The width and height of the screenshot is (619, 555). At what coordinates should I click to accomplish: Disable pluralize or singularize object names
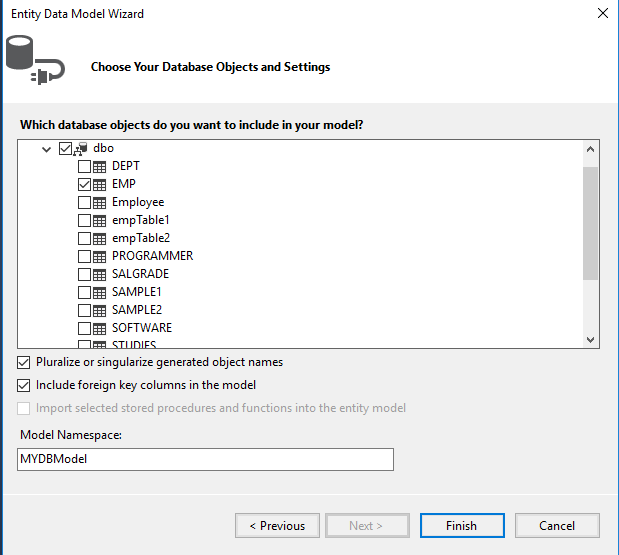click(x=24, y=362)
